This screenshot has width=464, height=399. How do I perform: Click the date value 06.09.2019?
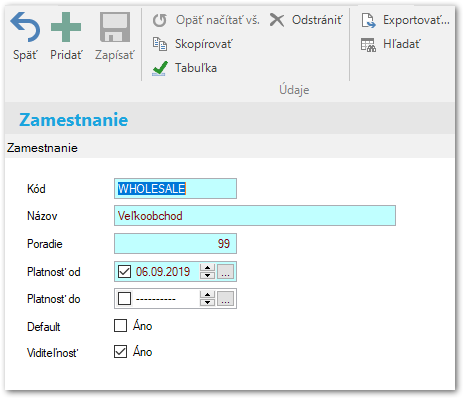point(163,272)
